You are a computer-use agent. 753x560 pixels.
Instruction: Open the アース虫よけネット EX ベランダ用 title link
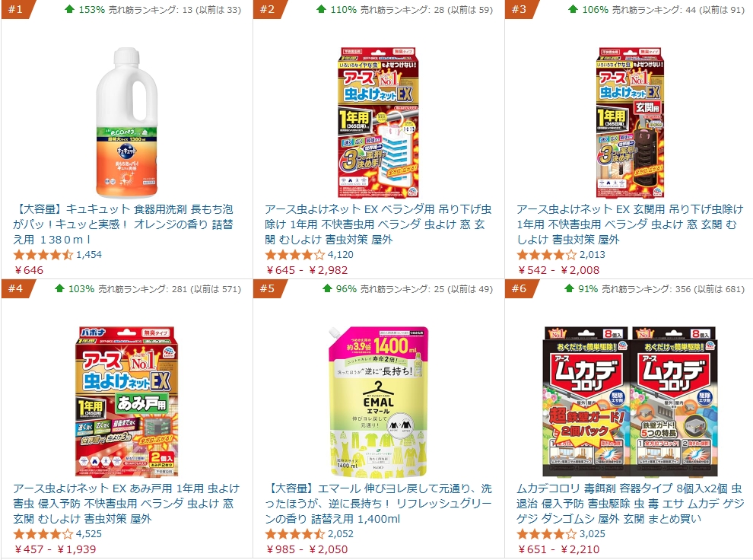(378, 224)
